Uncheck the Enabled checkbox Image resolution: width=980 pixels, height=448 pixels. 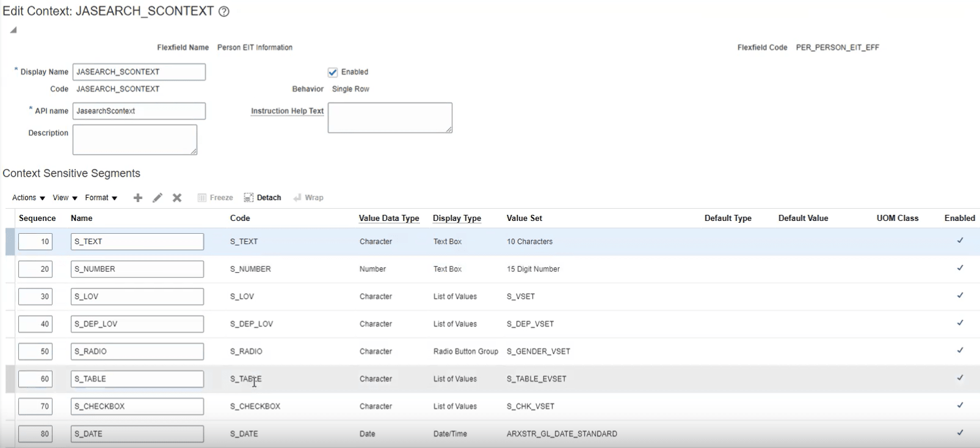[333, 73]
